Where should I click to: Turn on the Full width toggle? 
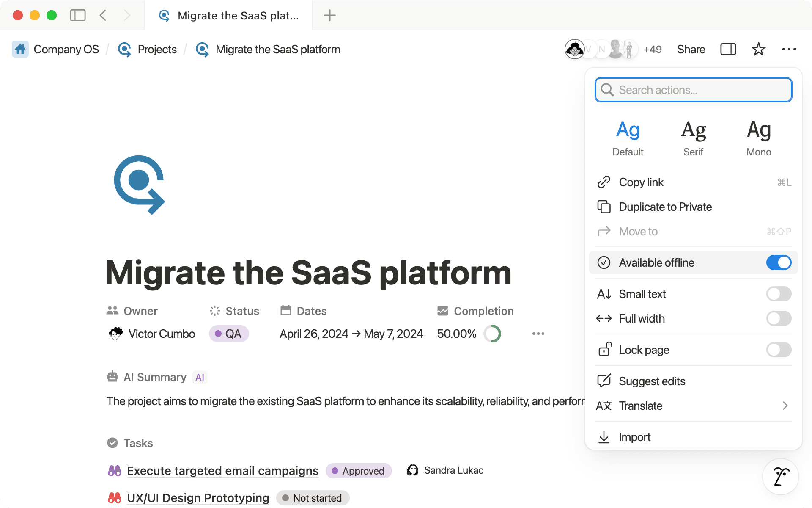click(x=778, y=318)
